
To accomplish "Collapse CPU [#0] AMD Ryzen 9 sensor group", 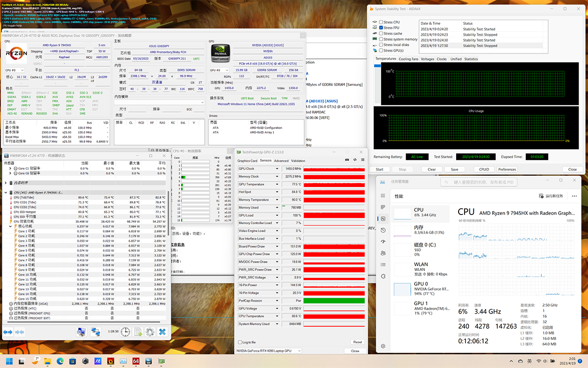I will coord(7,192).
